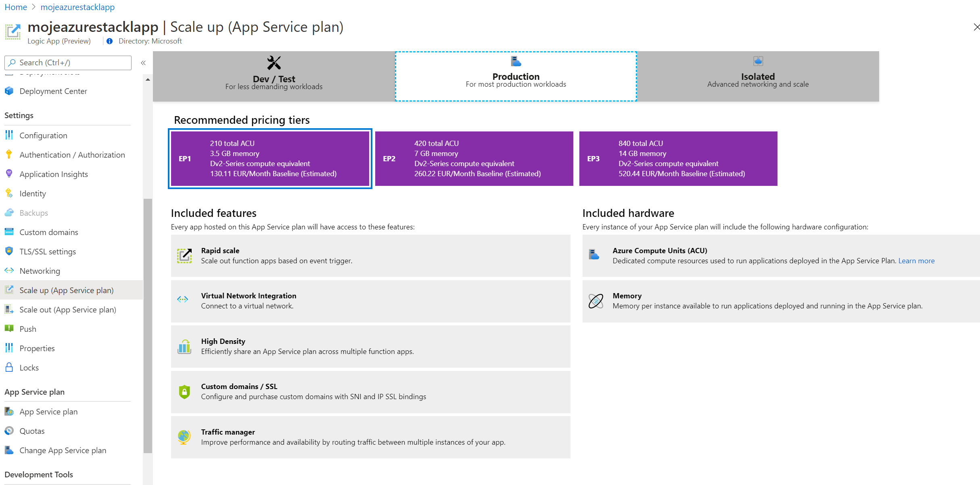Go to Home breadcrumb link
The width and height of the screenshot is (980, 485).
tap(16, 7)
